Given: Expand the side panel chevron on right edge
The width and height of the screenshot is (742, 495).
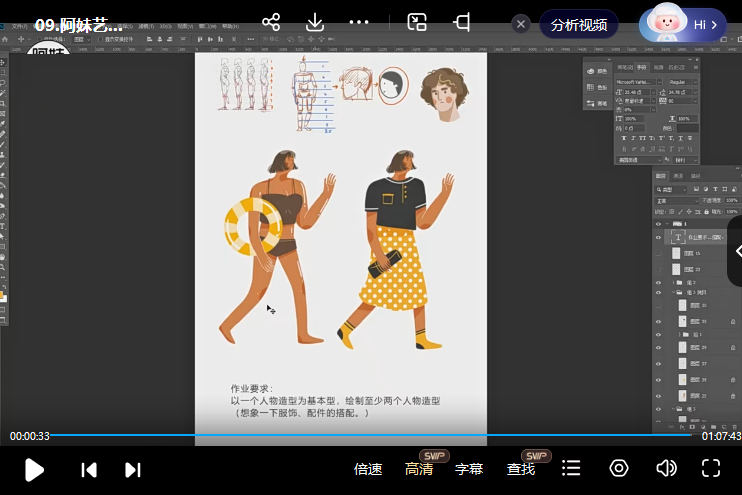Looking at the screenshot, I should coord(736,252).
